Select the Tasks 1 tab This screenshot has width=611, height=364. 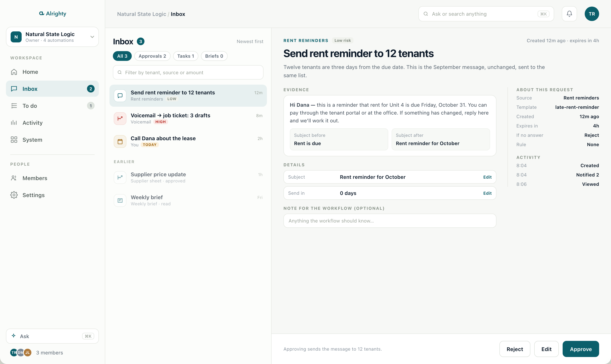186,56
